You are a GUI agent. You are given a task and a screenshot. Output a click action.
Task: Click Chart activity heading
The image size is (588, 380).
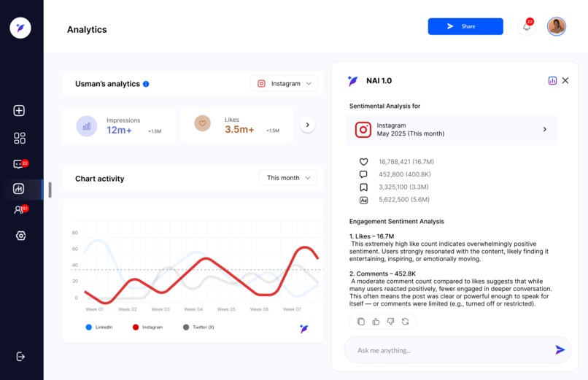(100, 179)
